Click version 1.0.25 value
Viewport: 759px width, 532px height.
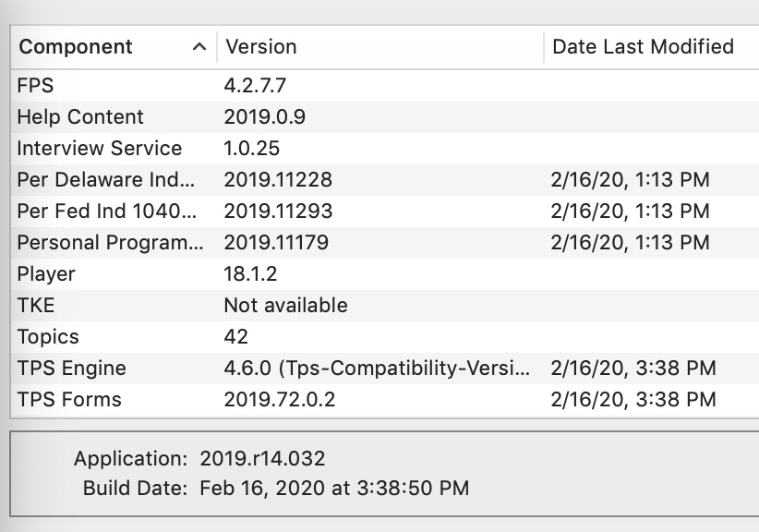tap(252, 149)
